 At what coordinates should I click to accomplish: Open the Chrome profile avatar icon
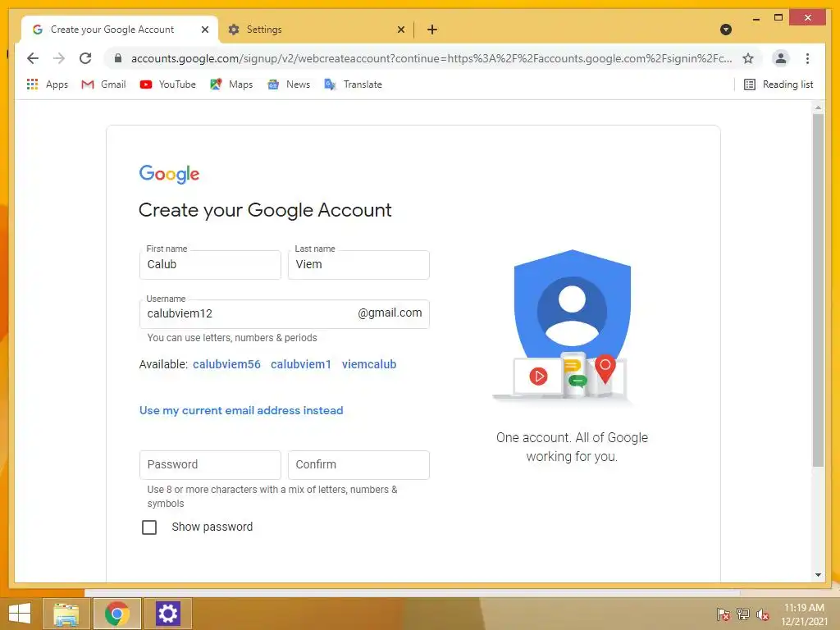coord(781,58)
